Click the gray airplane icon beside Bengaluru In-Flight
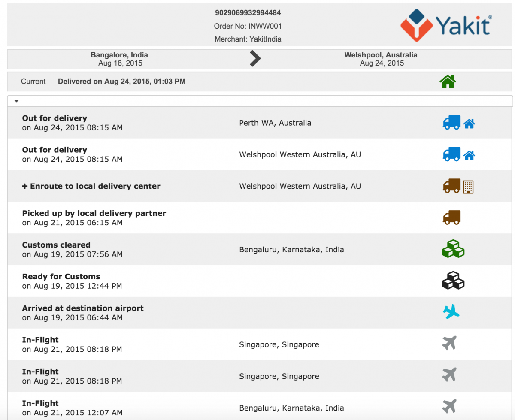This screenshot has width=515, height=420. (449, 406)
